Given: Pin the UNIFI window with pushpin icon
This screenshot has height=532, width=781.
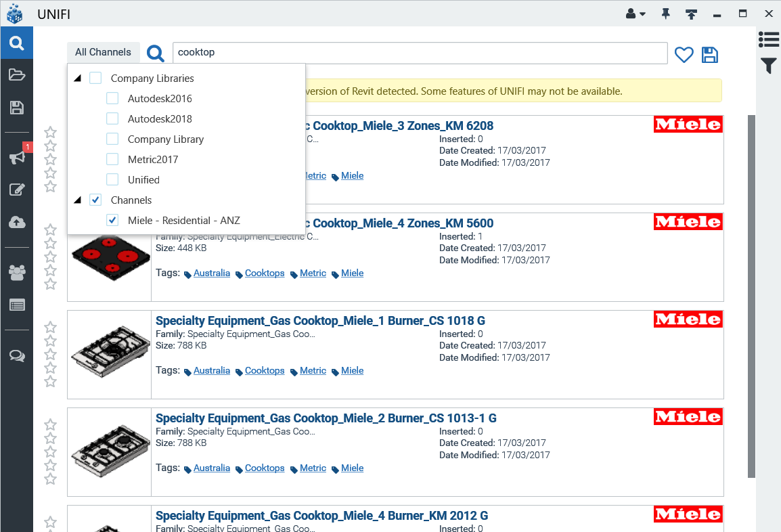Looking at the screenshot, I should click(x=665, y=14).
